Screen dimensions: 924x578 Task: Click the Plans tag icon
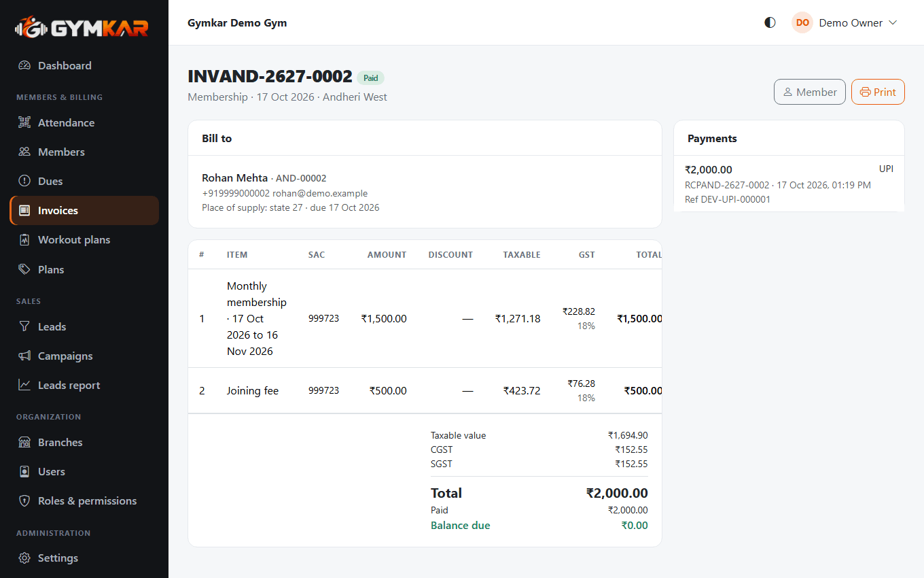coord(24,270)
